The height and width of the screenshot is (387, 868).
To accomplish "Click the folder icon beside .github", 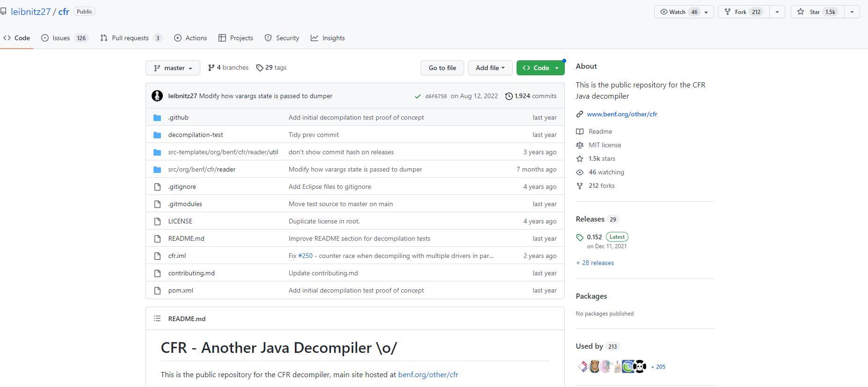I will point(157,117).
